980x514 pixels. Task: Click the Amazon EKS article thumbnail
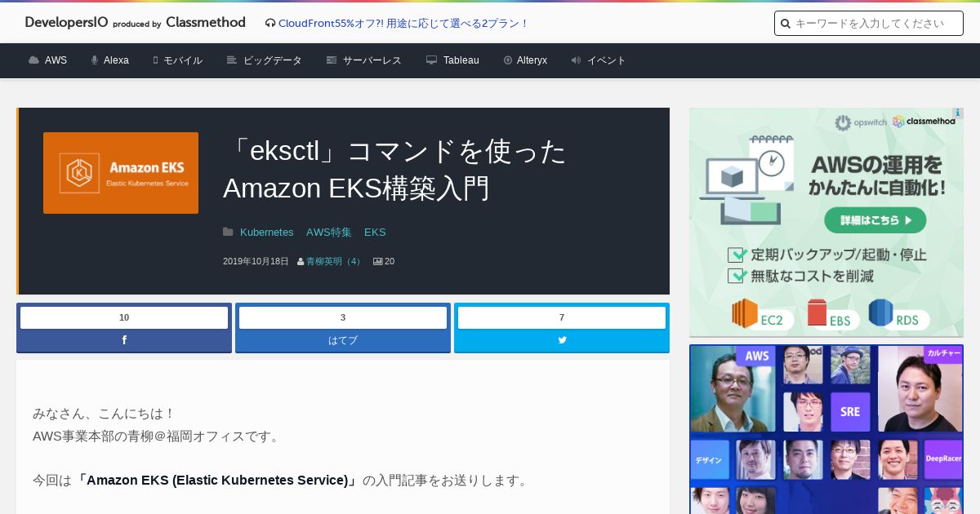[121, 173]
